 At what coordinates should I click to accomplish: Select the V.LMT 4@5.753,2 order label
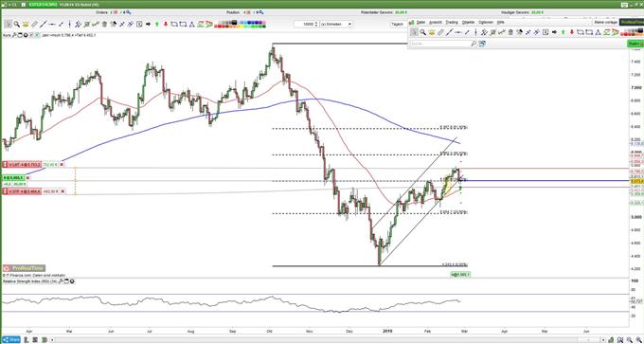coord(22,164)
